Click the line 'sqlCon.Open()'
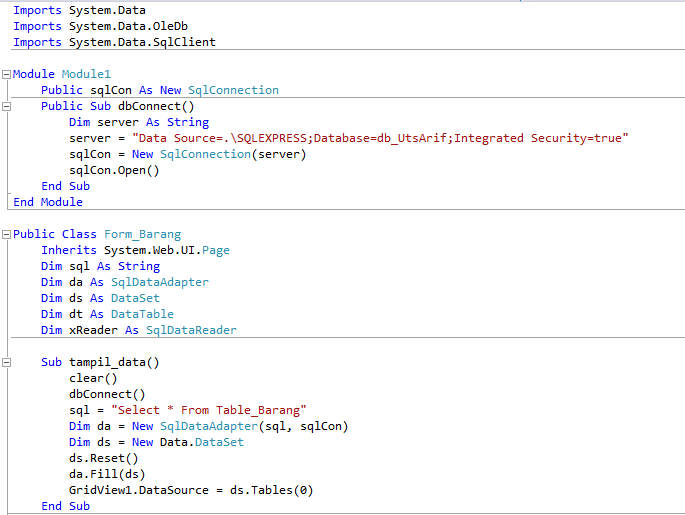This screenshot has height=515, width=685. coord(114,170)
